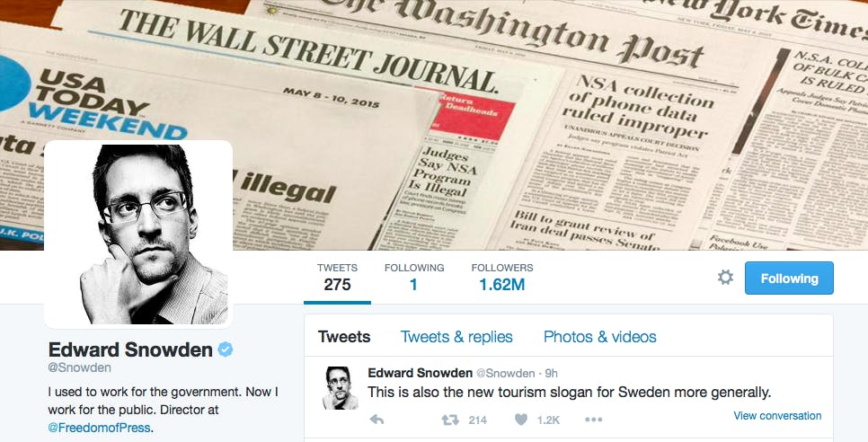Click Edward Snowden name in tweet
This screenshot has height=442, width=868.
(420, 373)
